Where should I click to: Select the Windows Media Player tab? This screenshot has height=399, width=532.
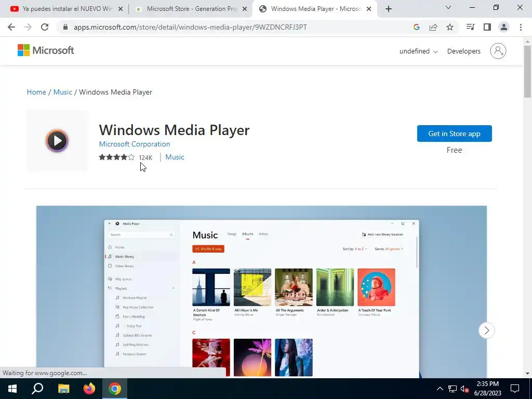315,9
